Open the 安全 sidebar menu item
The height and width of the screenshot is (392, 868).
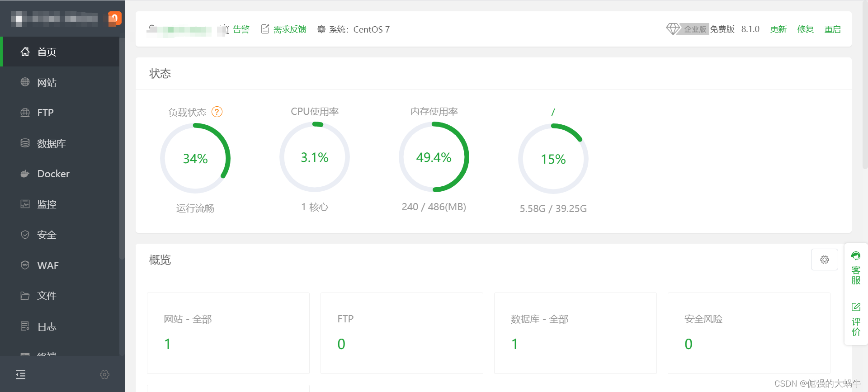pos(60,235)
